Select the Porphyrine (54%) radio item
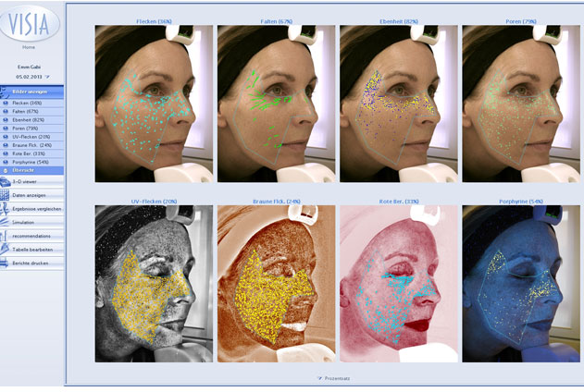Screen dimensions: 584x392 31,162
